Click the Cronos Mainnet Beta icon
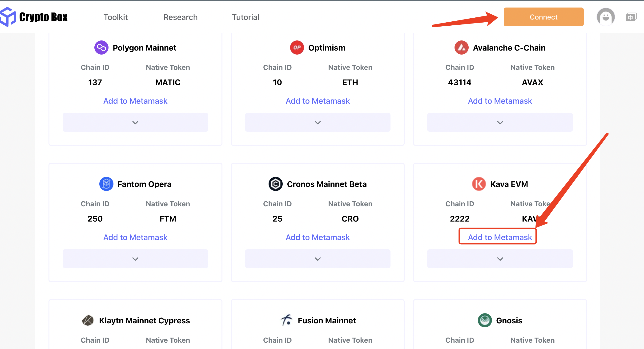Image resolution: width=644 pixels, height=349 pixels. (x=275, y=184)
